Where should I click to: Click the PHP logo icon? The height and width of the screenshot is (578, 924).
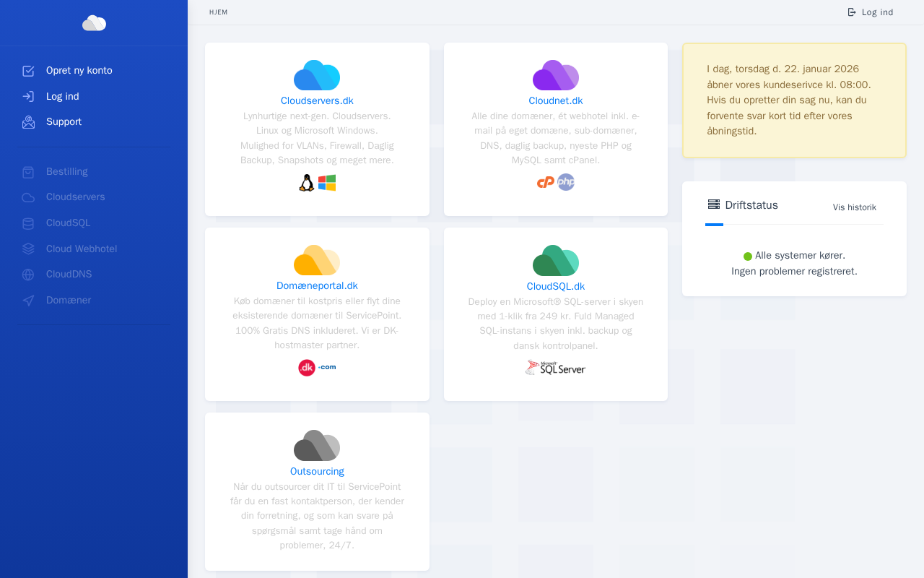coord(566,182)
